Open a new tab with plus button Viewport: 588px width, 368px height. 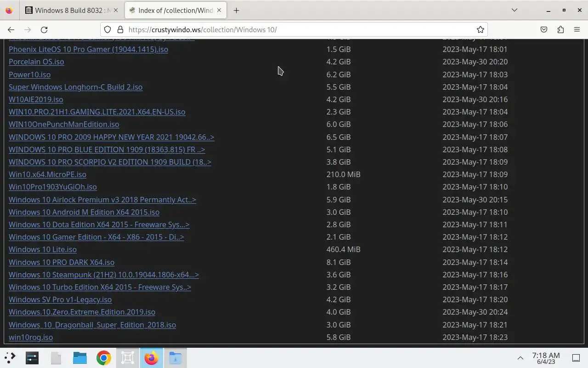(236, 10)
